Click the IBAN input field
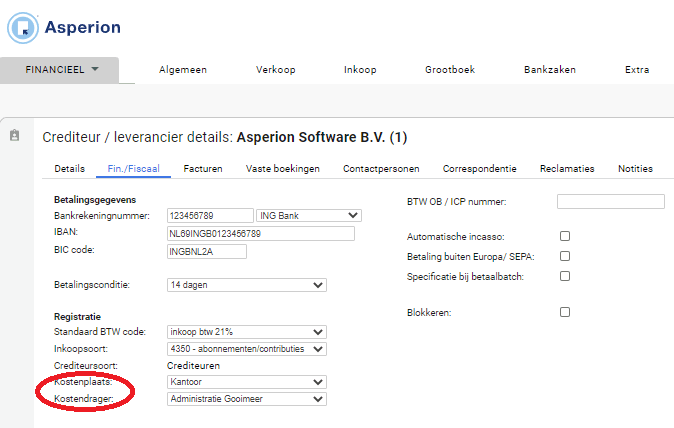674x428 pixels. 261,233
